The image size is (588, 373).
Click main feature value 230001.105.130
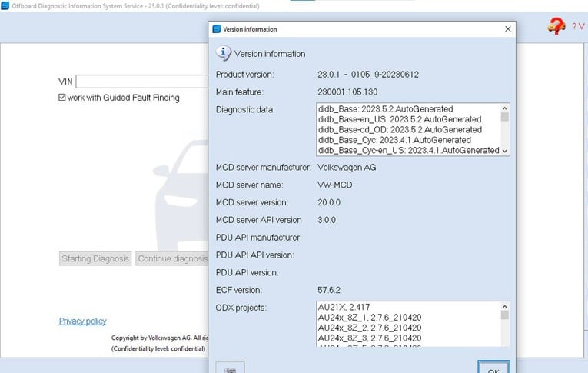pyautogui.click(x=347, y=92)
